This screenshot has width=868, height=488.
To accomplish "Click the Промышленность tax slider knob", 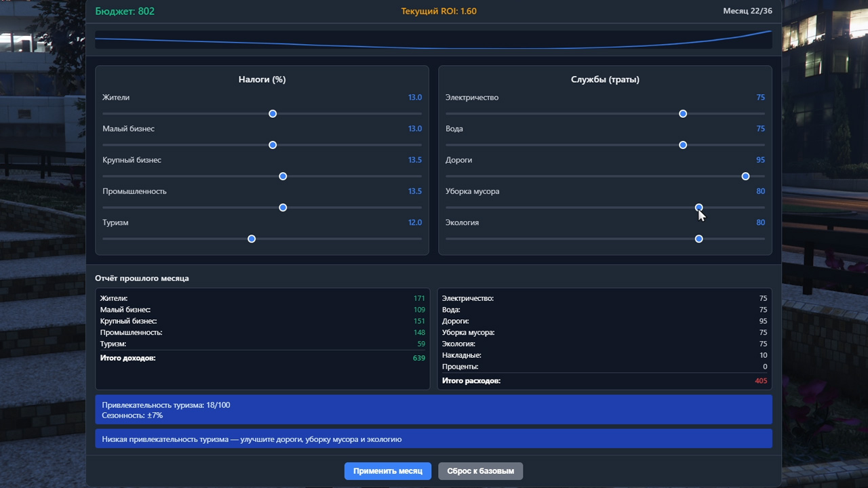I will (283, 207).
